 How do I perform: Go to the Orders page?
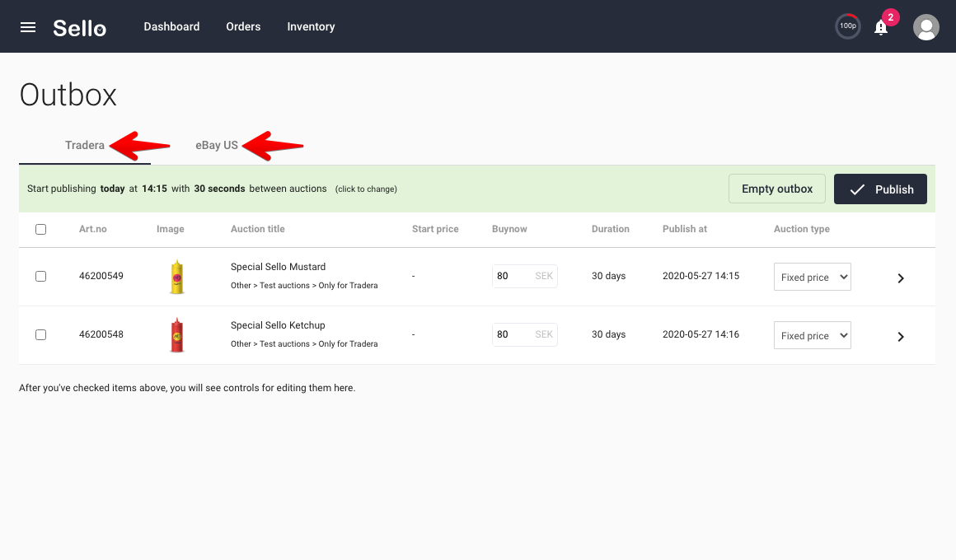243,26
